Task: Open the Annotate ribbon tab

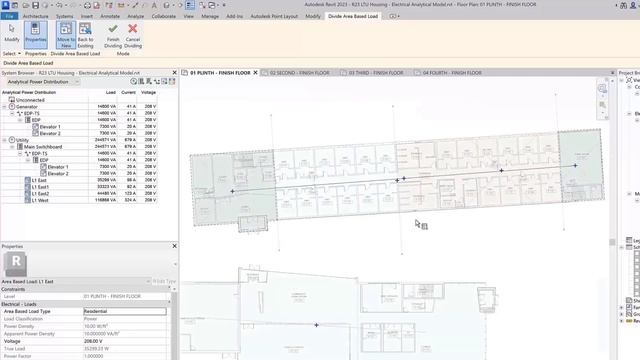Action: pos(110,16)
